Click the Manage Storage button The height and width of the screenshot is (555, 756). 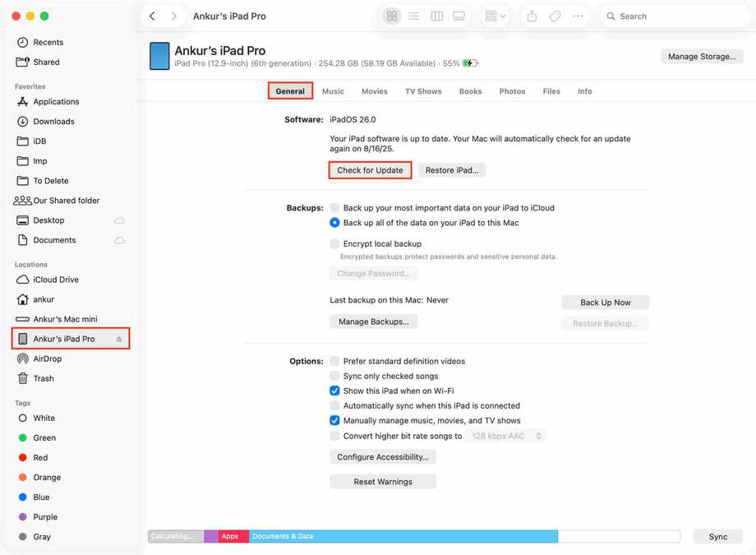coord(701,57)
